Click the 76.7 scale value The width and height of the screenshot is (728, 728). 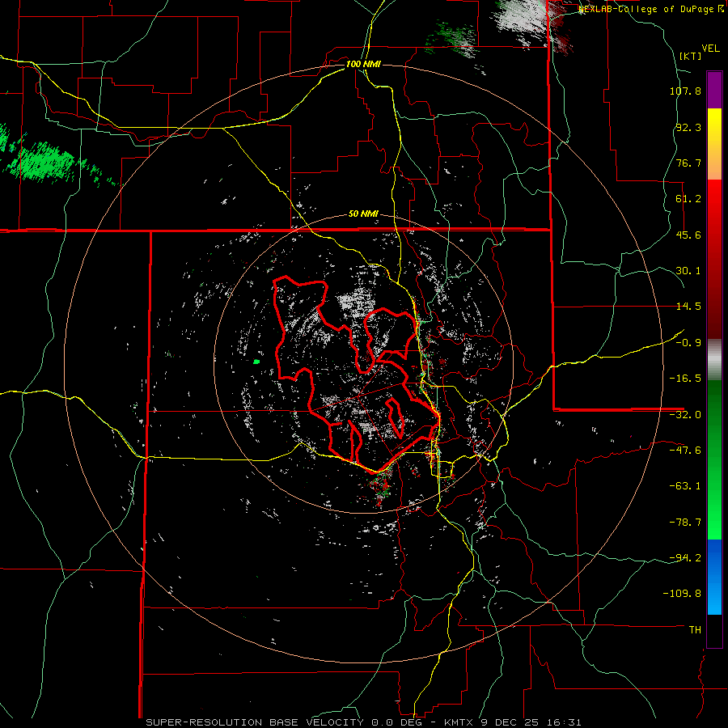(x=688, y=163)
